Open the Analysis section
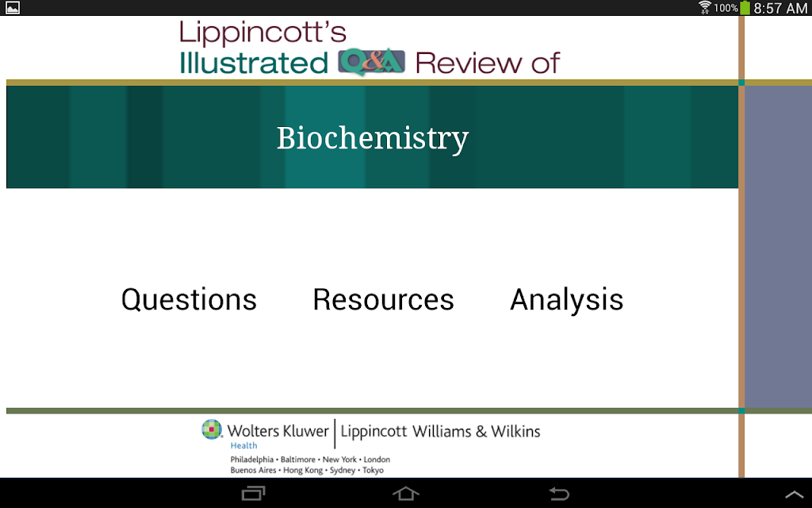This screenshot has width=812, height=508. click(566, 300)
